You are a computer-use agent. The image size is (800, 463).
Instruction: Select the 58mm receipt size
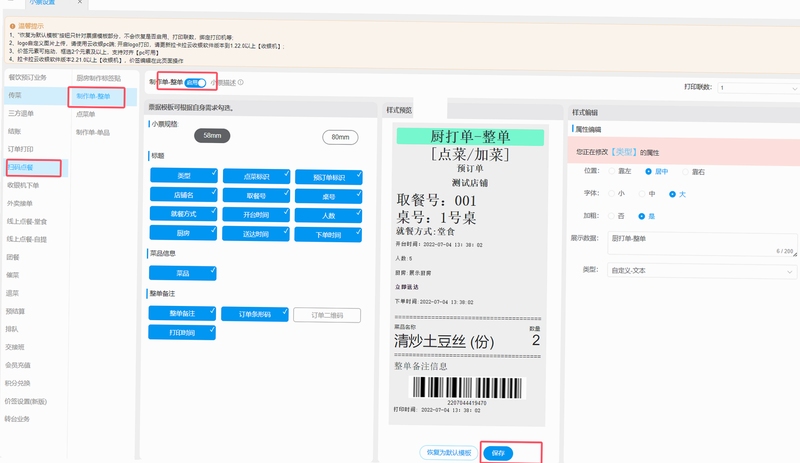212,136
